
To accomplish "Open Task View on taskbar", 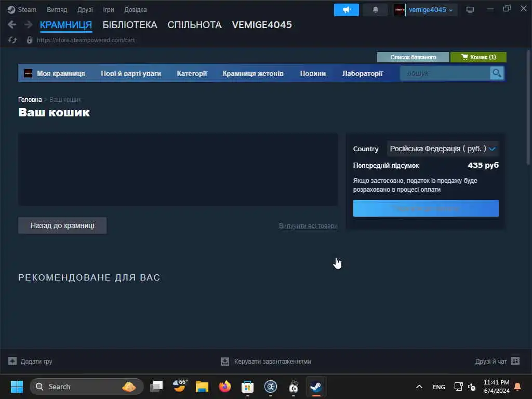I will coord(156,387).
